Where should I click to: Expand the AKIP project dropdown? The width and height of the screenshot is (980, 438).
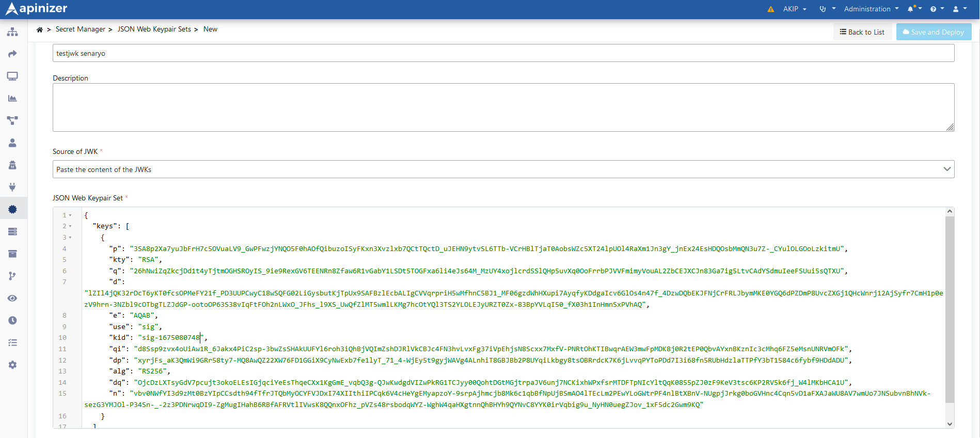click(x=794, y=9)
